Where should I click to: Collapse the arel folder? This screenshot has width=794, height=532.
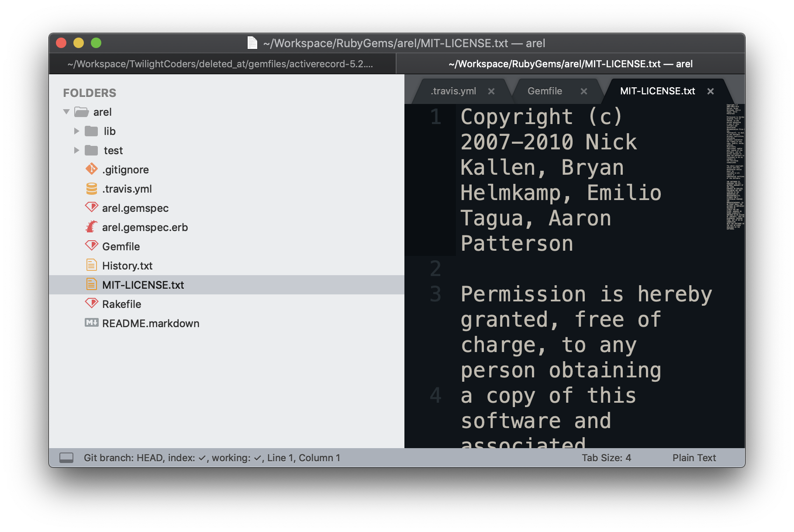[66, 112]
